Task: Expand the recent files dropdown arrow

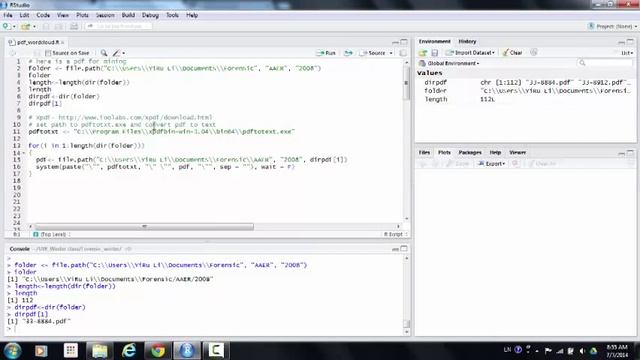Action: pos(34,27)
